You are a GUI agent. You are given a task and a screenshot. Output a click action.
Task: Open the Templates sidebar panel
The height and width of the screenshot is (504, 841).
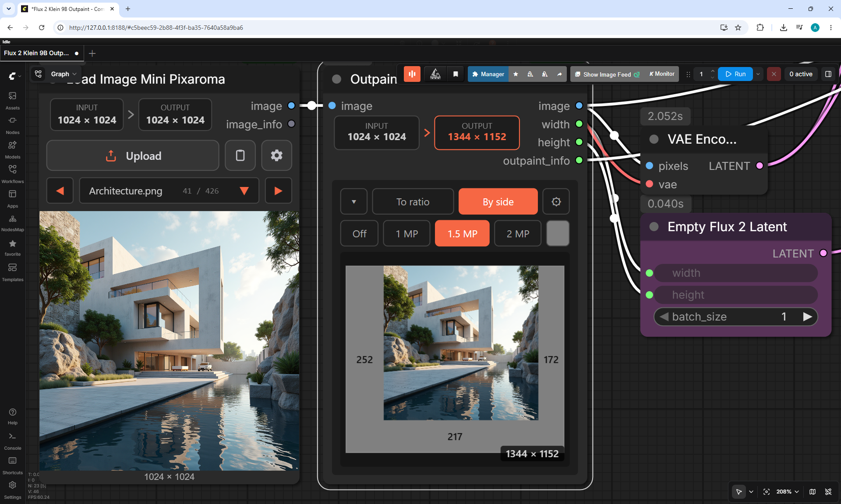(x=12, y=272)
